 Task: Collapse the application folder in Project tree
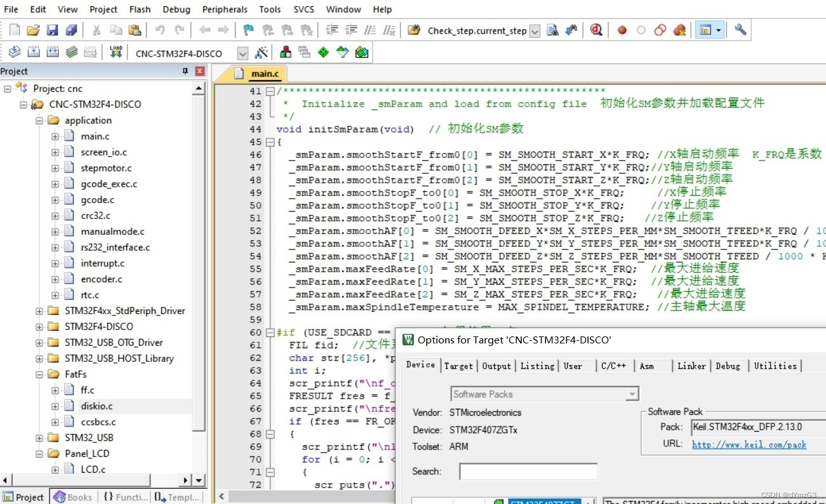coord(39,120)
